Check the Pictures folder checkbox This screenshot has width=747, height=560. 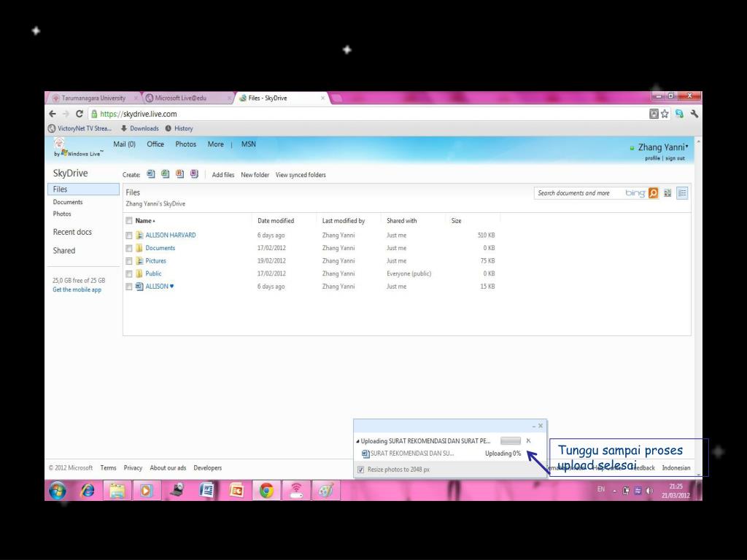click(128, 261)
